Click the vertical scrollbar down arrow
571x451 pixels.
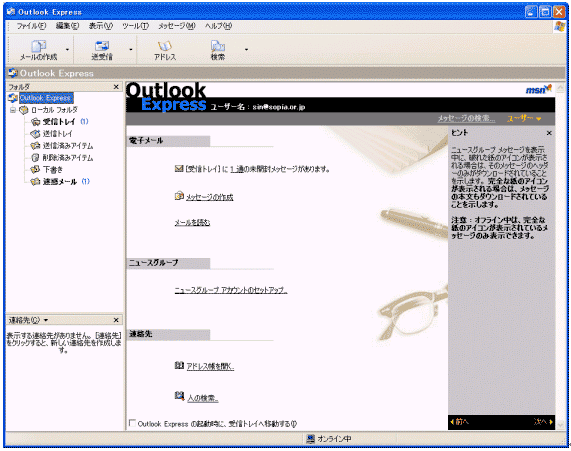point(560,425)
